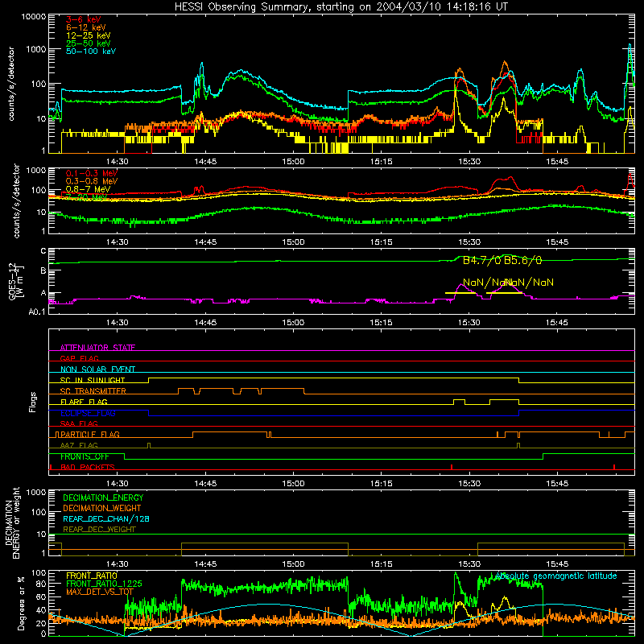Select the SC_TRANSMITTER flag label
Image resolution: width=644 pixels, height=644 pixels.
click(x=93, y=391)
